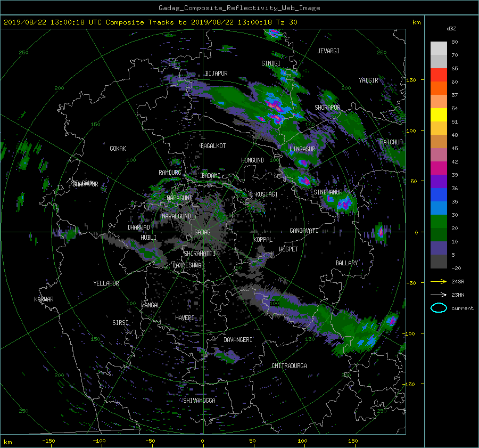Click the Gadag_Composite_Reflectivity_Web_Image title
The width and height of the screenshot is (479, 448).
click(x=239, y=8)
